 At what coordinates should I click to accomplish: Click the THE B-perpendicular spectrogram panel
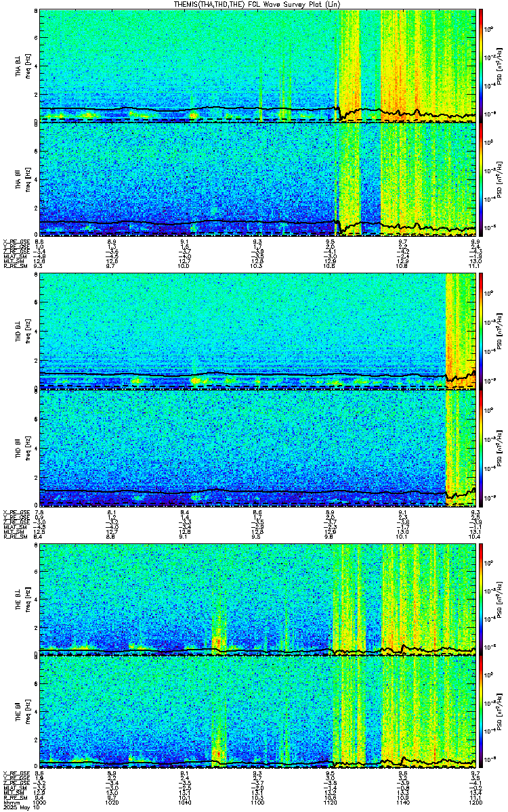257,598
